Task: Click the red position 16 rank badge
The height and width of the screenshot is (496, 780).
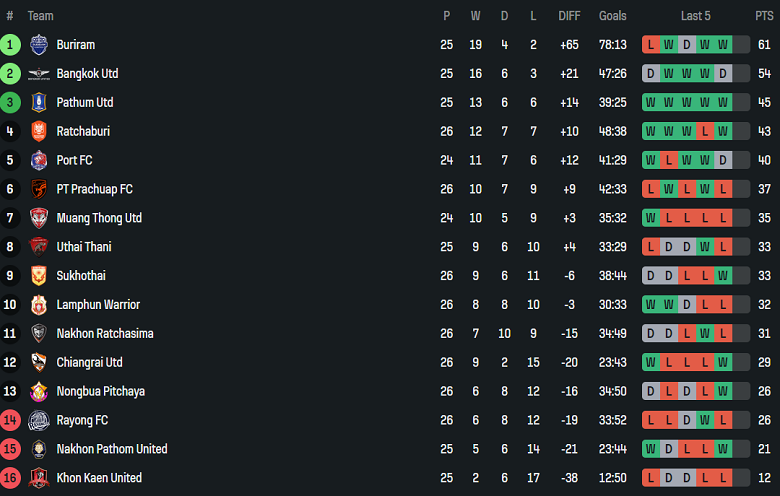Action: (x=10, y=478)
